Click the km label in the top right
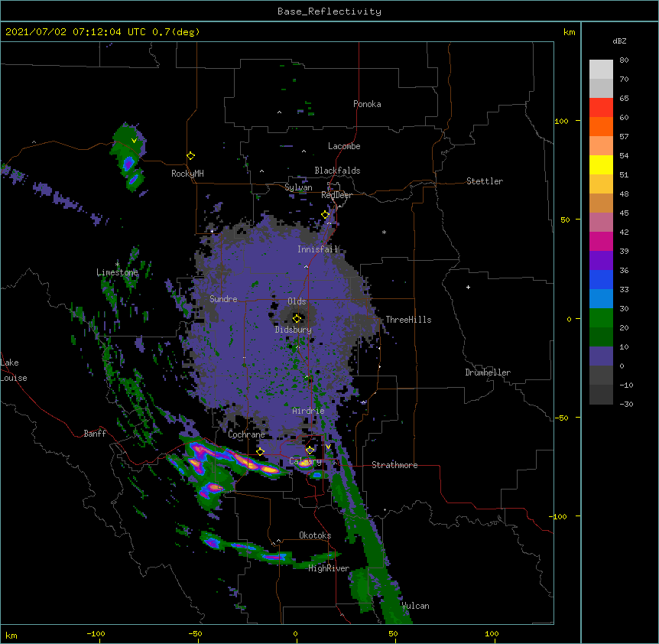This screenshot has height=644, width=659. [569, 32]
